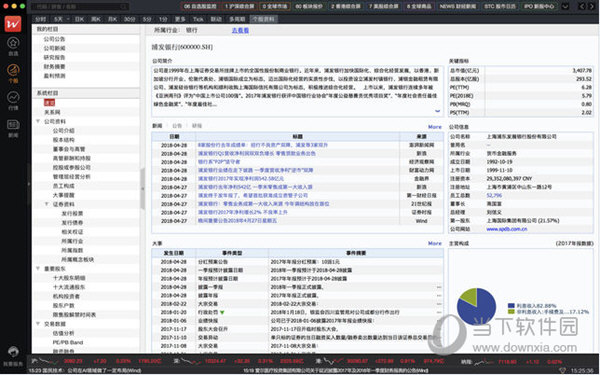Click green arrow next to 行政处罚

coord(222,312)
